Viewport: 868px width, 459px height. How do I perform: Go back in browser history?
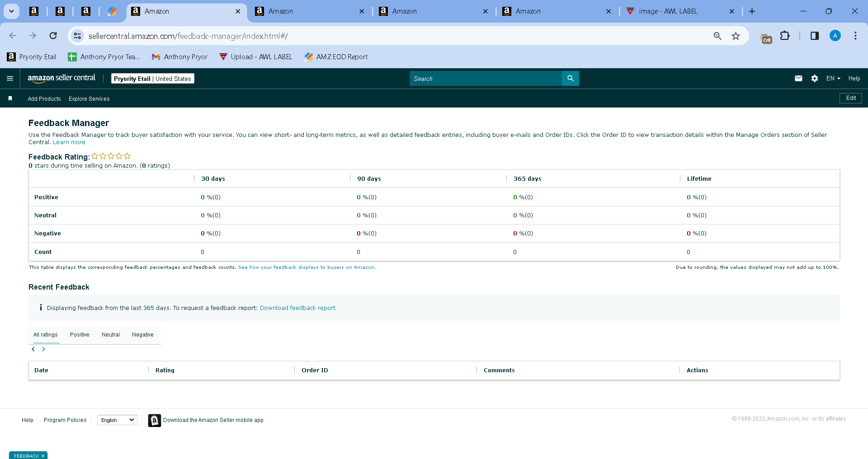13,36
